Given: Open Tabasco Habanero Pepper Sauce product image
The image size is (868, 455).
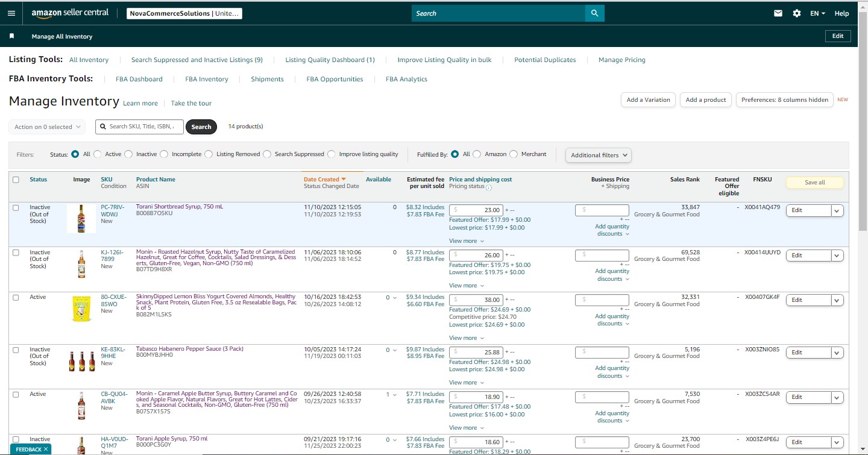Looking at the screenshot, I should click(x=81, y=360).
